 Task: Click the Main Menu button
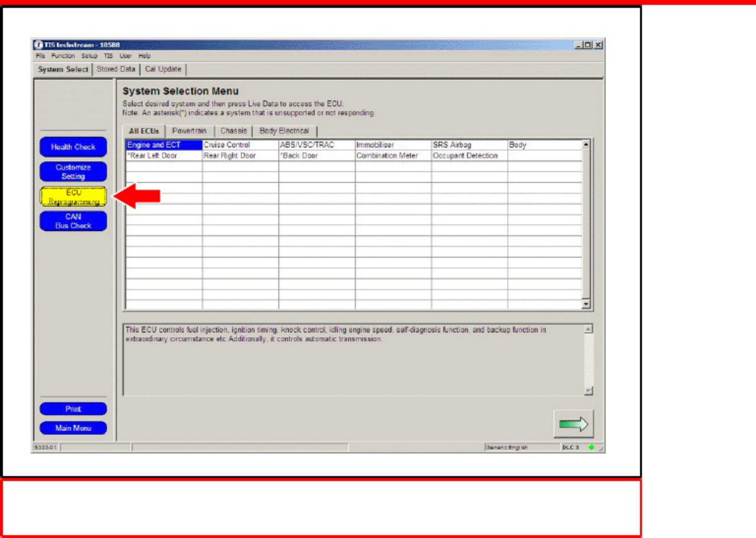coord(73,428)
